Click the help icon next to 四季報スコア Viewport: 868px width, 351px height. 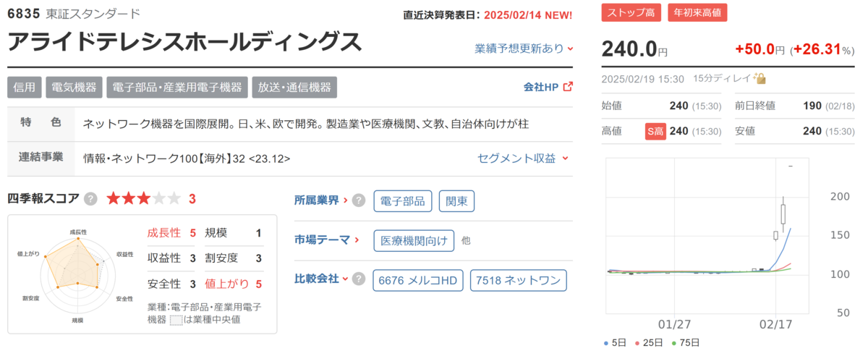(x=90, y=199)
